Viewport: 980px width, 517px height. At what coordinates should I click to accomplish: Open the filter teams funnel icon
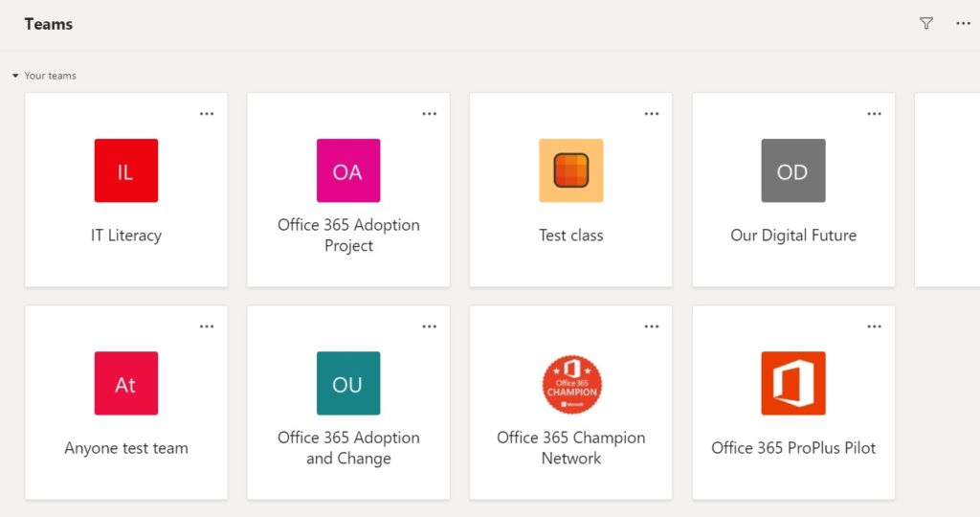926,24
